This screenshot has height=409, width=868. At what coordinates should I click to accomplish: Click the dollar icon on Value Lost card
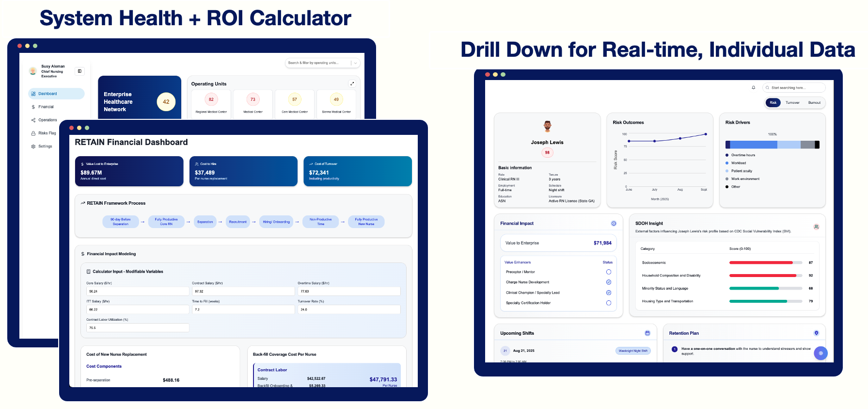(82, 164)
